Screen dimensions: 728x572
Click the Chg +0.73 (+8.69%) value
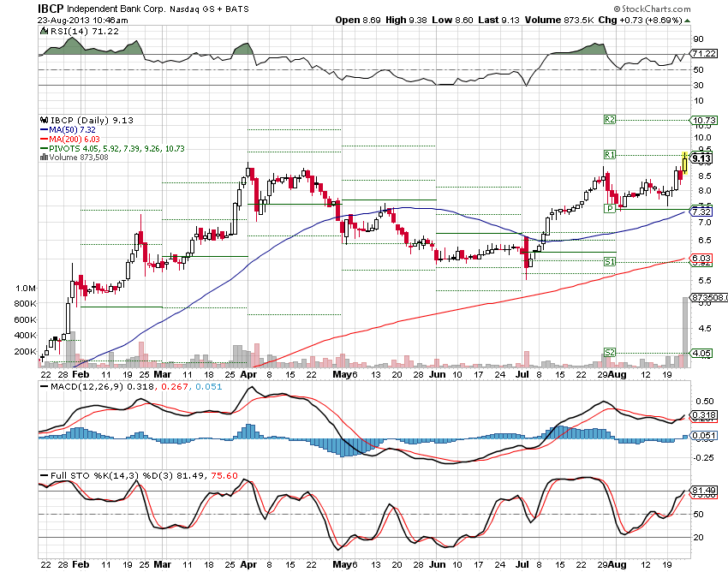coord(640,20)
